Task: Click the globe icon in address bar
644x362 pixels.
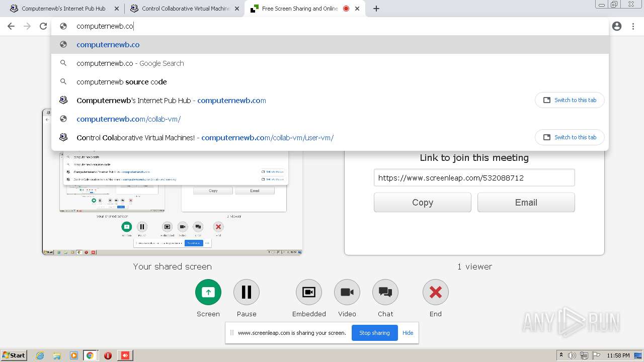Action: tap(63, 26)
